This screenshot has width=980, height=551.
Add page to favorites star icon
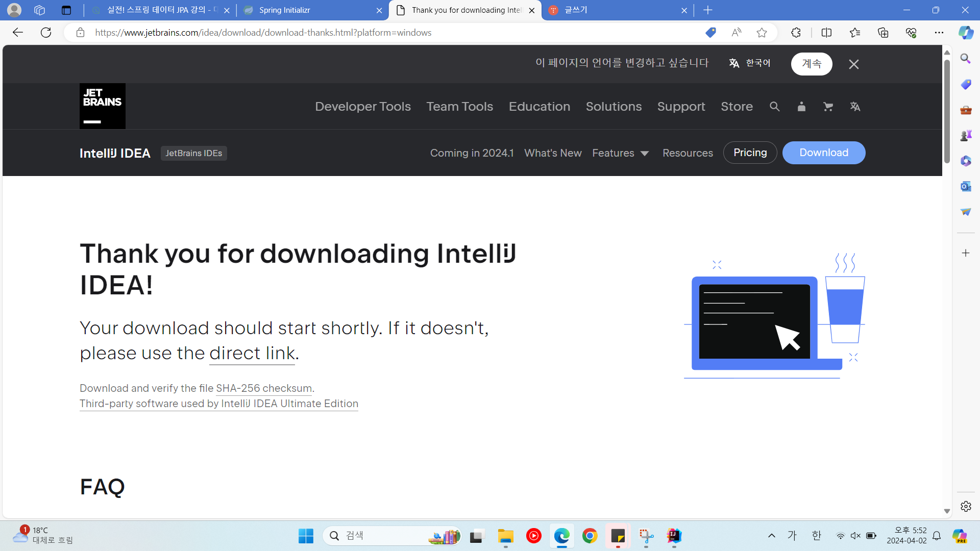click(x=762, y=33)
